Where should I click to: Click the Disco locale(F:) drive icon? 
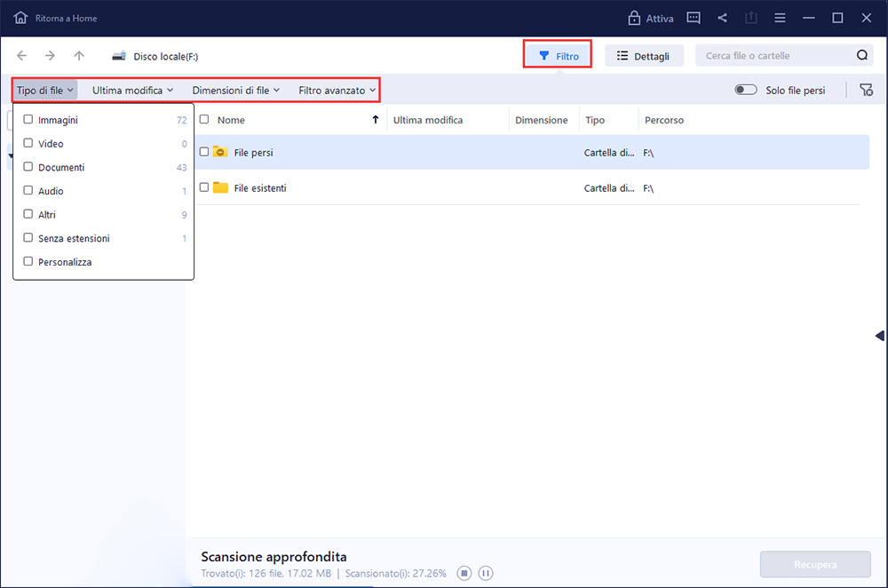119,56
